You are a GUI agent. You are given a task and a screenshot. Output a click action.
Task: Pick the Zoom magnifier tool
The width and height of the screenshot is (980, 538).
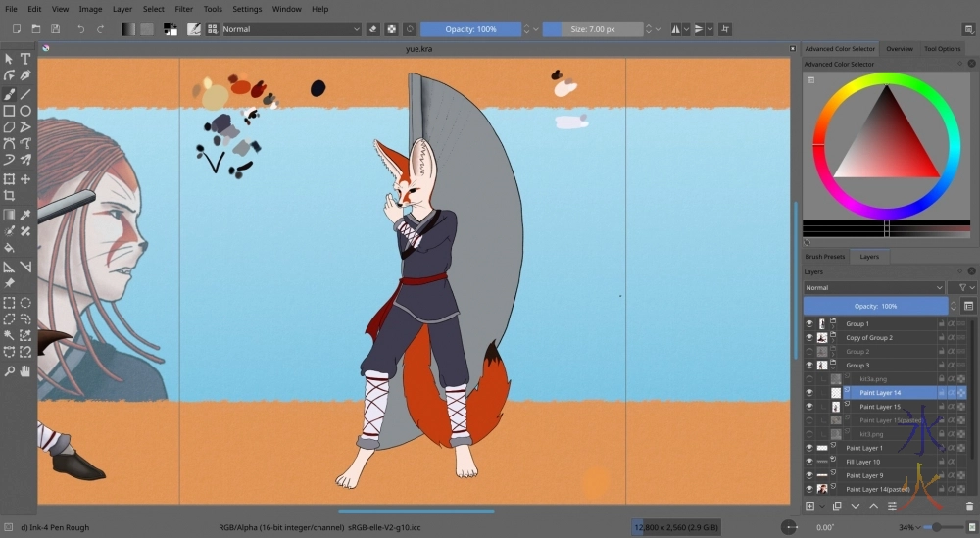tap(9, 371)
